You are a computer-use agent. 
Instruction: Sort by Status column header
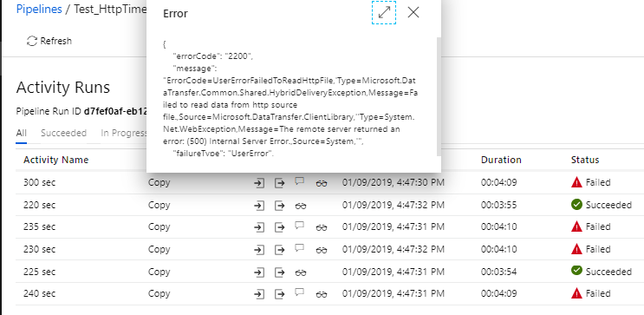point(585,160)
